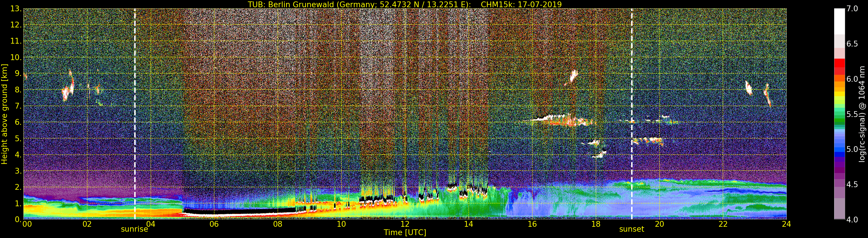Select the "5." height tick label
The width and height of the screenshot is (868, 238).
18,138
